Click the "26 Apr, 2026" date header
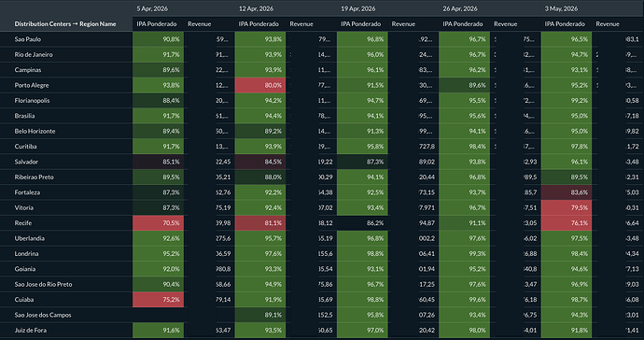This screenshot has width=644, height=340. (x=460, y=8)
